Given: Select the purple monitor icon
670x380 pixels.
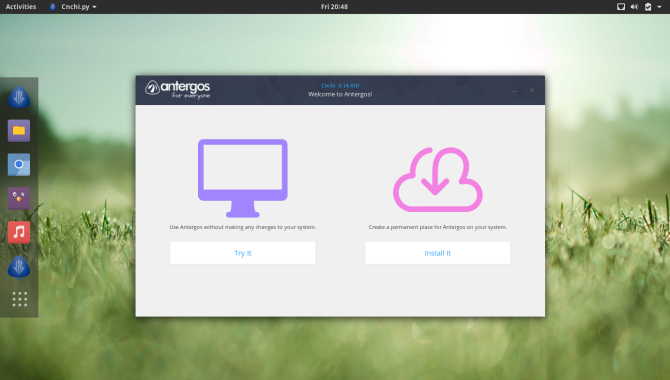Looking at the screenshot, I should tap(243, 178).
